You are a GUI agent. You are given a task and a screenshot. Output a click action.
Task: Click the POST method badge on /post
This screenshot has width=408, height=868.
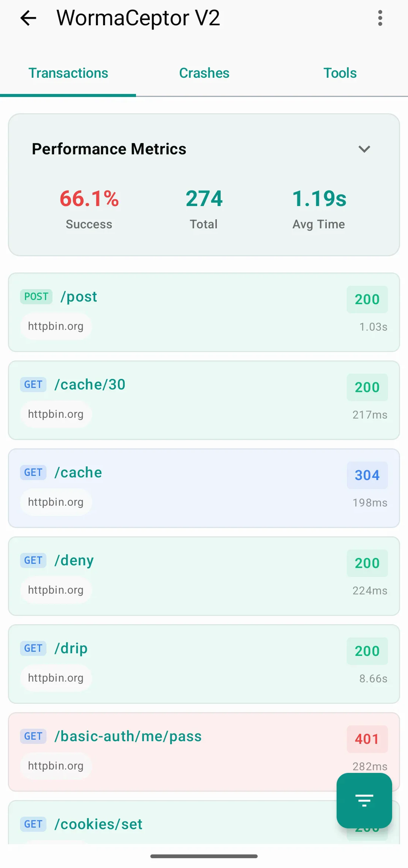(36, 297)
